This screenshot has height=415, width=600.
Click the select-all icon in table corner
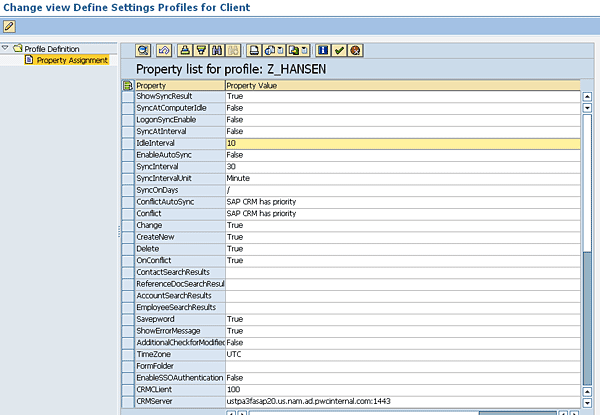(x=127, y=86)
